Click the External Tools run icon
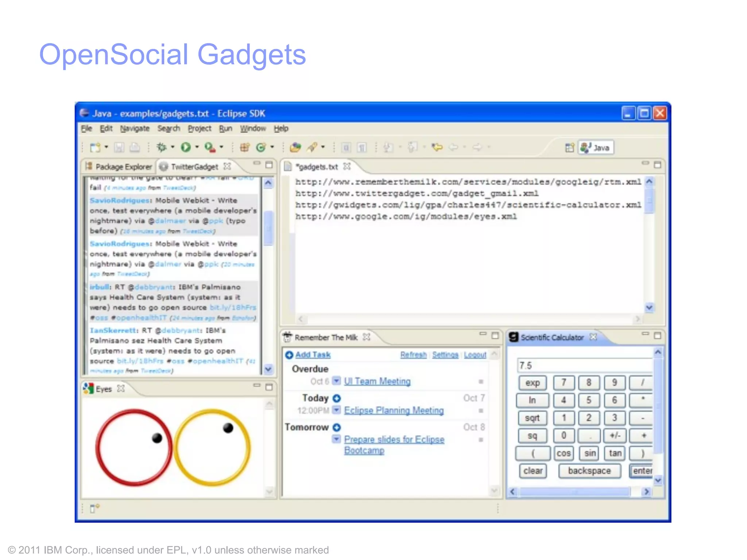 210,147
